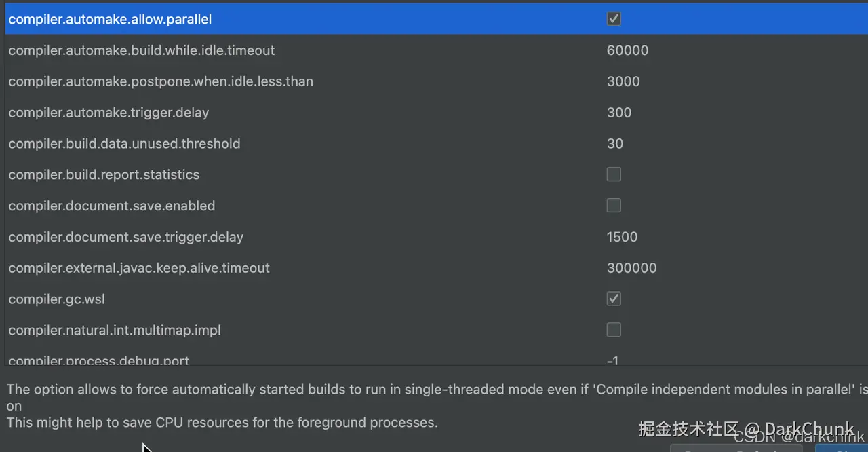
Task: Uncheck the compiler.automake.allow.parallel checkbox
Action: pyautogui.click(x=614, y=19)
